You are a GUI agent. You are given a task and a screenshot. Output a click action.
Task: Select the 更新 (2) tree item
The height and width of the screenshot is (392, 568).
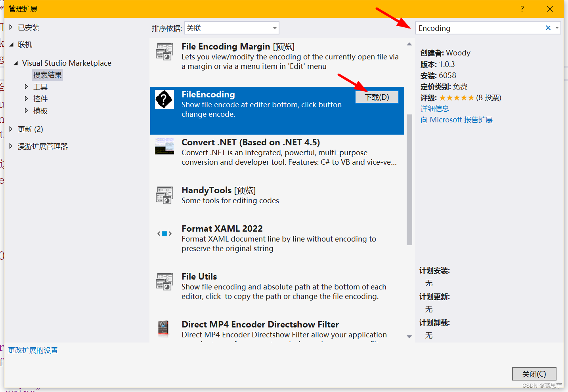coord(31,129)
